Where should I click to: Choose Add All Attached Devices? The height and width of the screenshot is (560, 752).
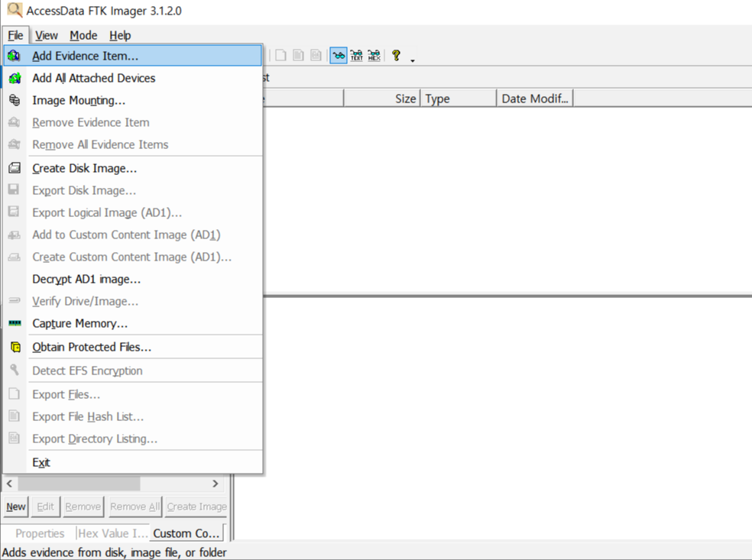133,78
